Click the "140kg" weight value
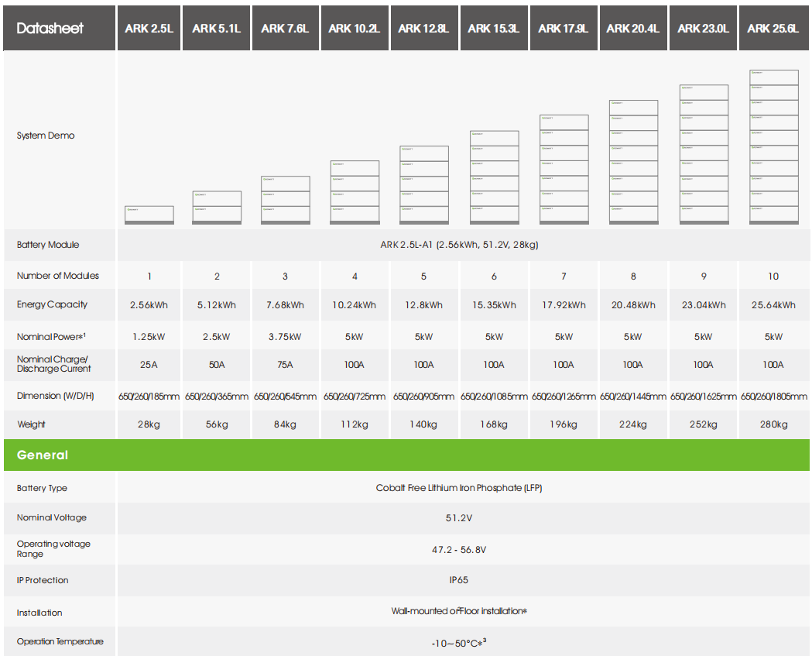812x656 pixels. (x=423, y=424)
